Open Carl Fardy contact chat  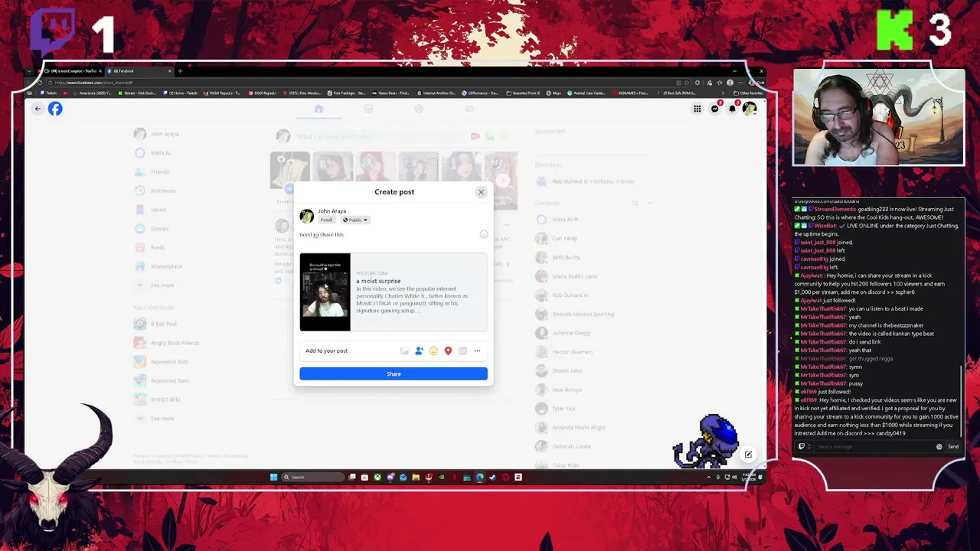coord(557,238)
